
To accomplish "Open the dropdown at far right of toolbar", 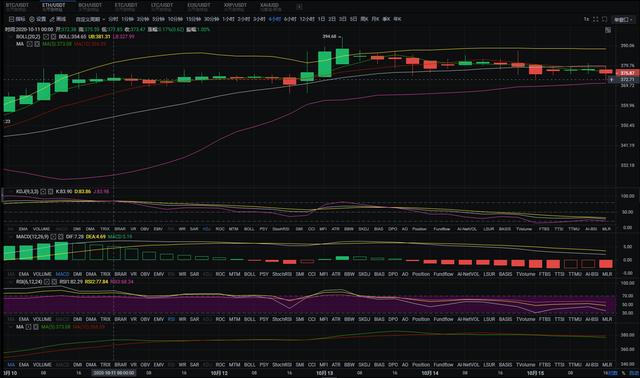I will pos(623,19).
